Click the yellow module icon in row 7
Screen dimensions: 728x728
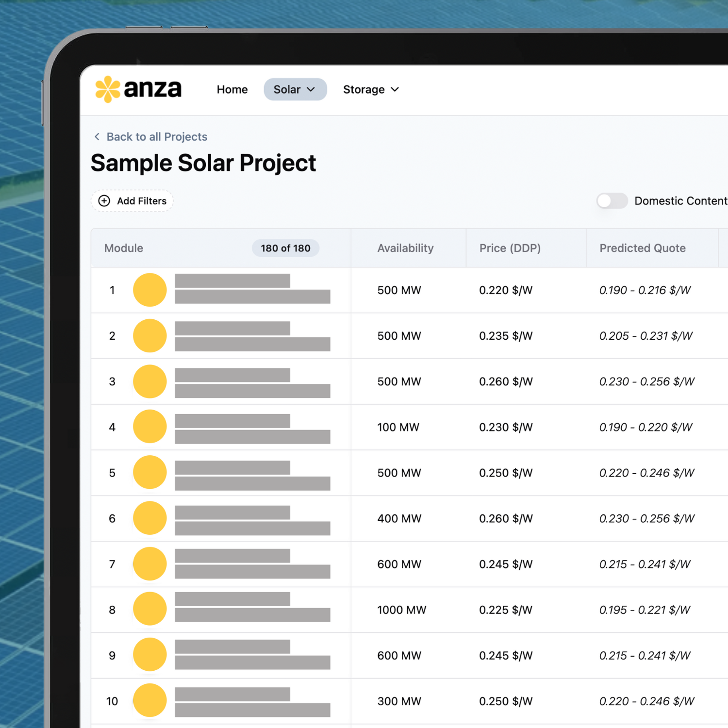pos(150,563)
